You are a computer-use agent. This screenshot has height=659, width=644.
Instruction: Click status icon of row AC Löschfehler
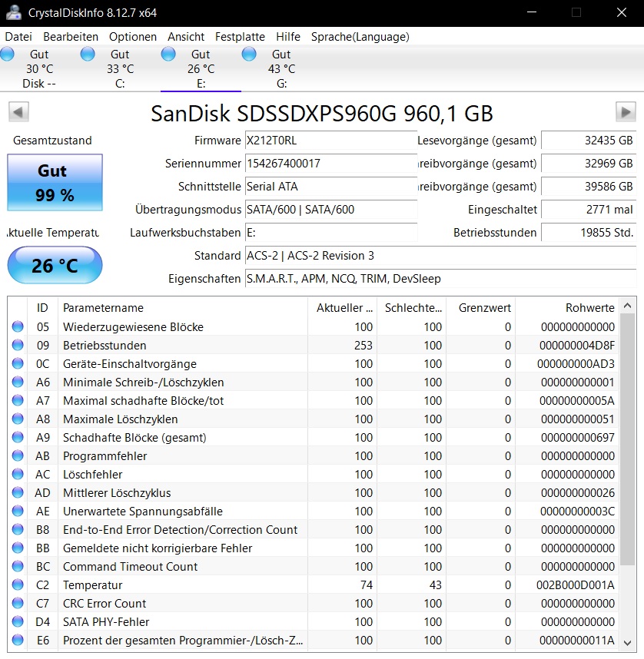(18, 474)
